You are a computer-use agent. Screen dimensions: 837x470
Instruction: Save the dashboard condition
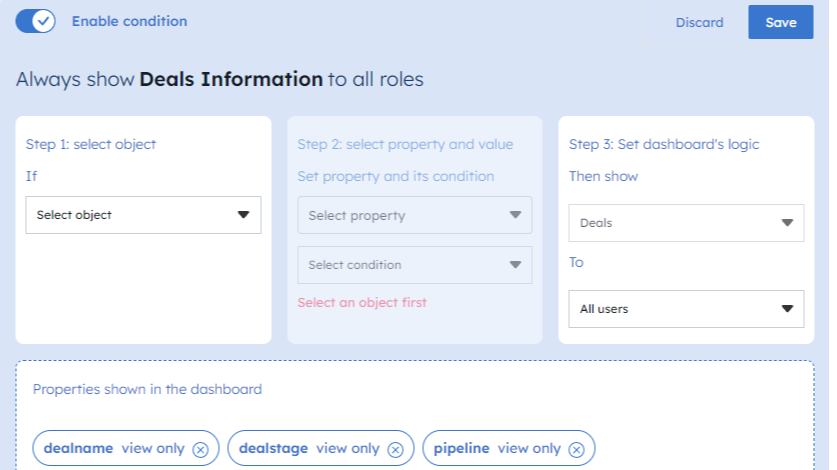(x=780, y=22)
